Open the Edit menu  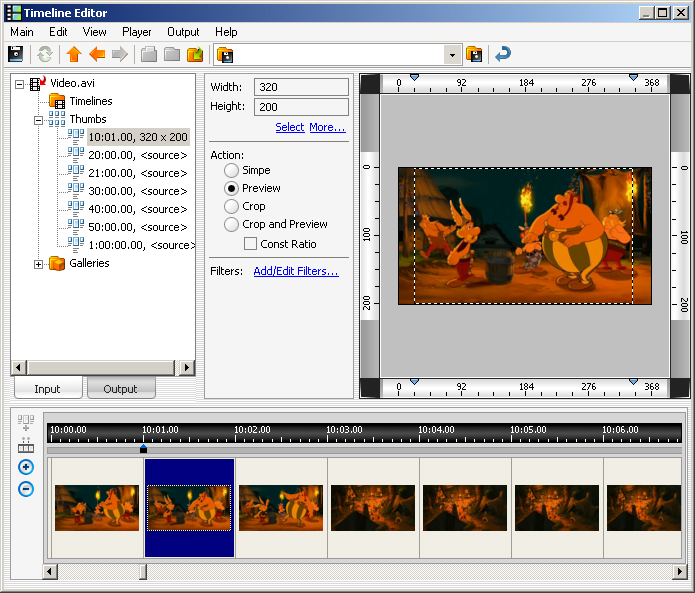[58, 32]
